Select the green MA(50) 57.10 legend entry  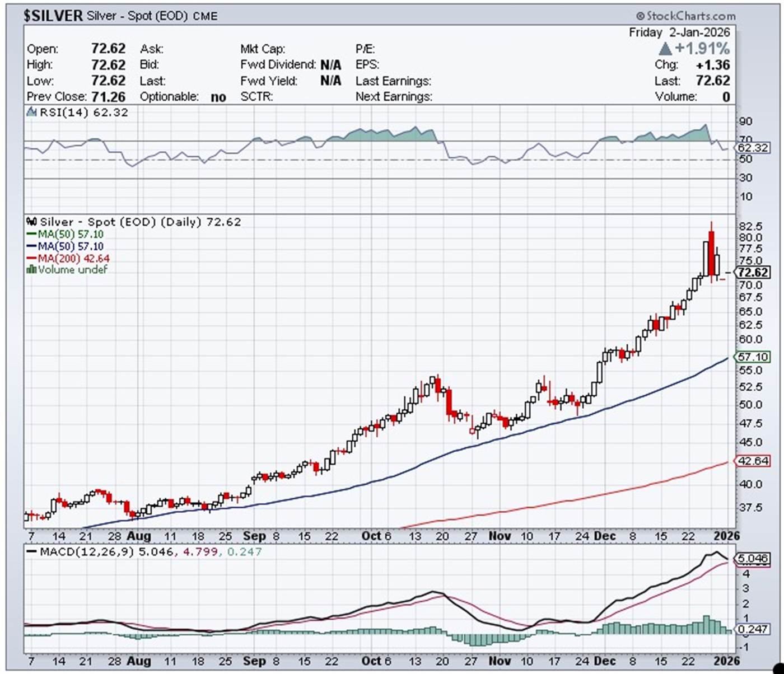click(66, 235)
